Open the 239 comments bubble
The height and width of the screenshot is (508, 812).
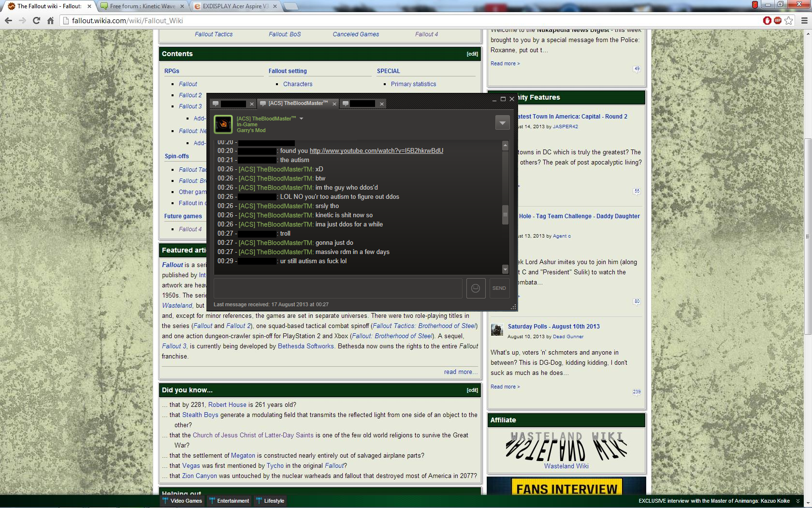pyautogui.click(x=637, y=392)
